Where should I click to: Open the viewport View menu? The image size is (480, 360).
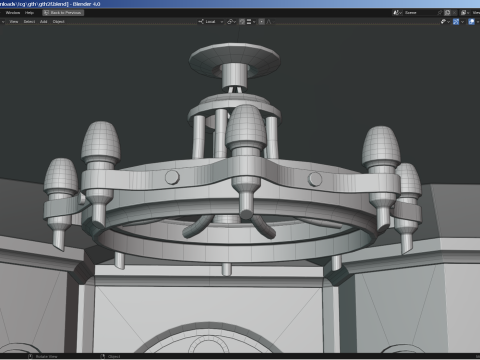tap(14, 22)
